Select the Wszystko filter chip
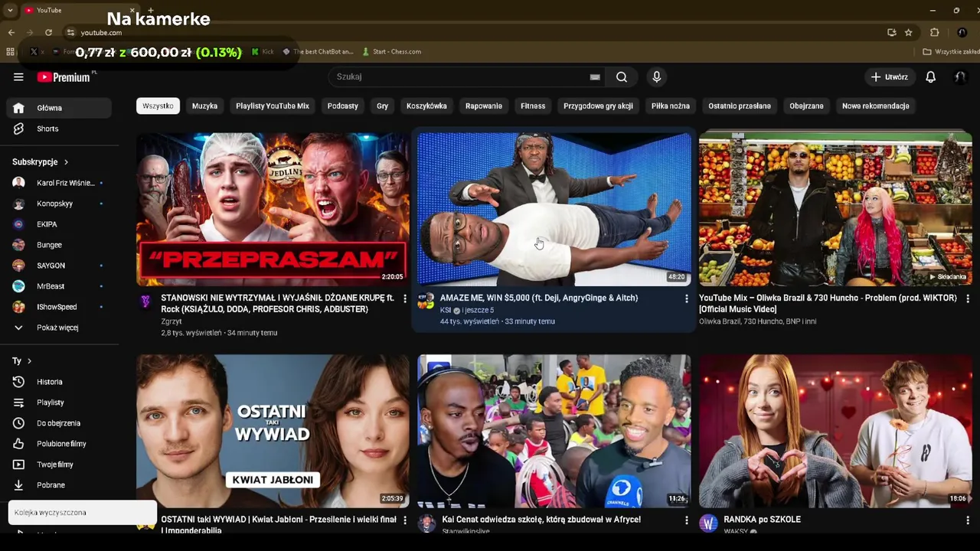 pyautogui.click(x=158, y=106)
